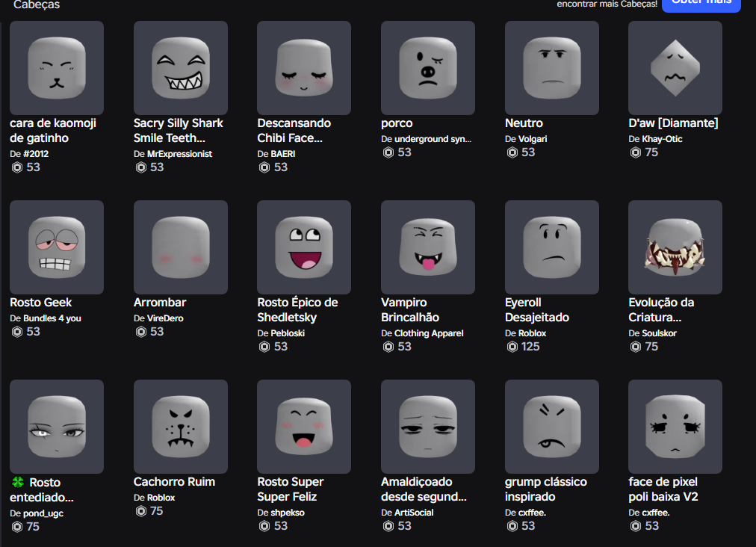This screenshot has width=756, height=547.
Task: Select the Amaldiçoado desde segund... head thumbnail
Action: [427, 427]
